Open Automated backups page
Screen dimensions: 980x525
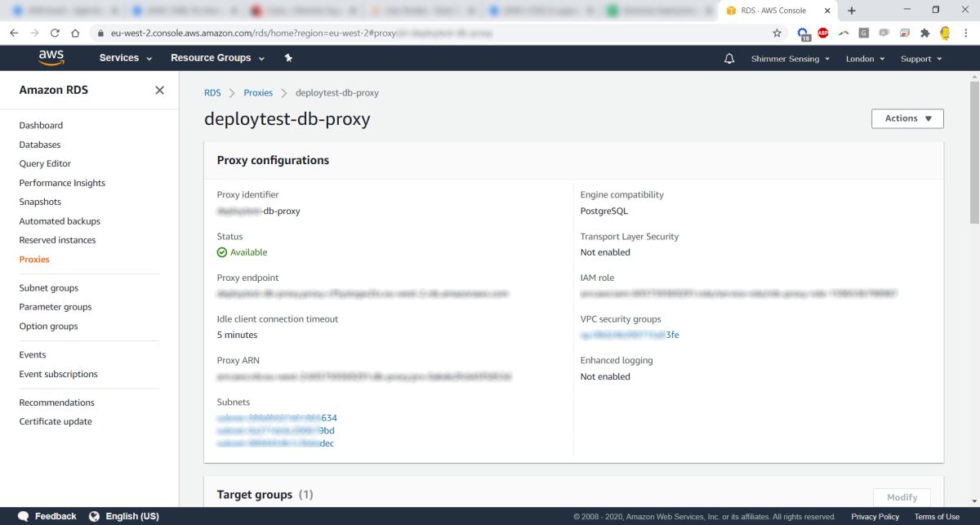pos(60,221)
